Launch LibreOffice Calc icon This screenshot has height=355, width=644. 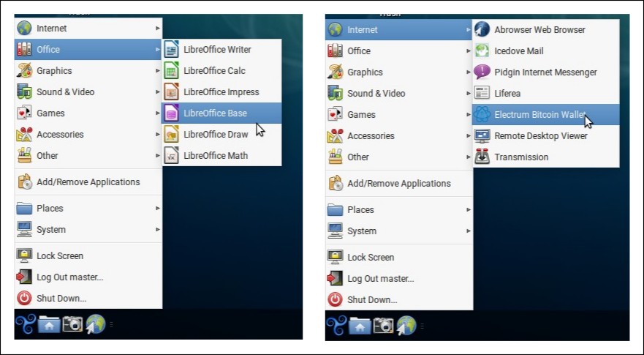[x=171, y=71]
